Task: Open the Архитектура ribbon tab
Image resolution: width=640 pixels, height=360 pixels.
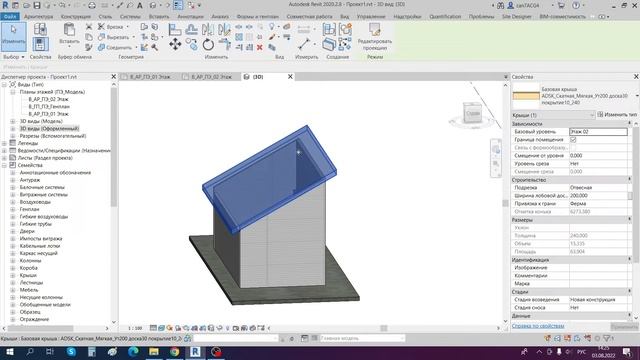Action: click(38, 17)
